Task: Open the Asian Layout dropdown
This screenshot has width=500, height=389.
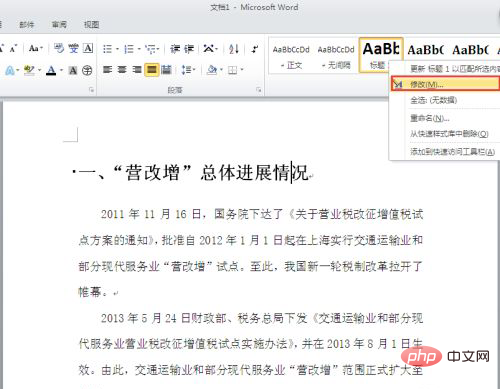Action: click(x=210, y=49)
